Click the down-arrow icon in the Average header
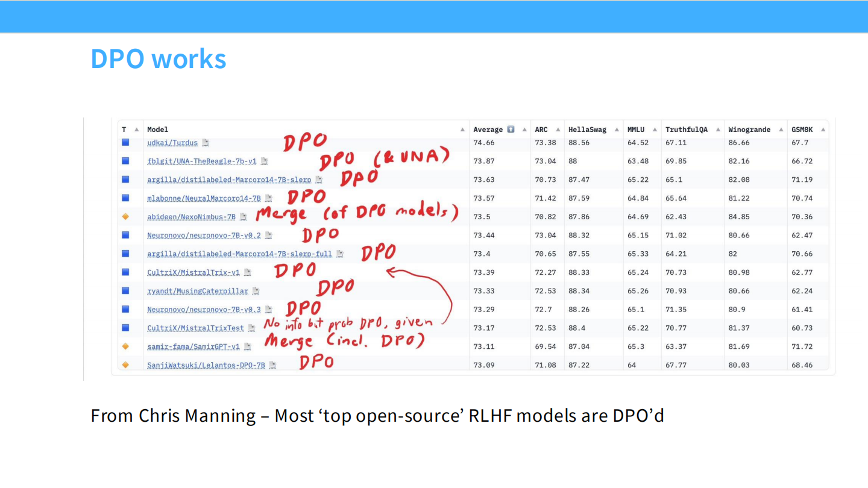The image size is (868, 488). pyautogui.click(x=511, y=130)
